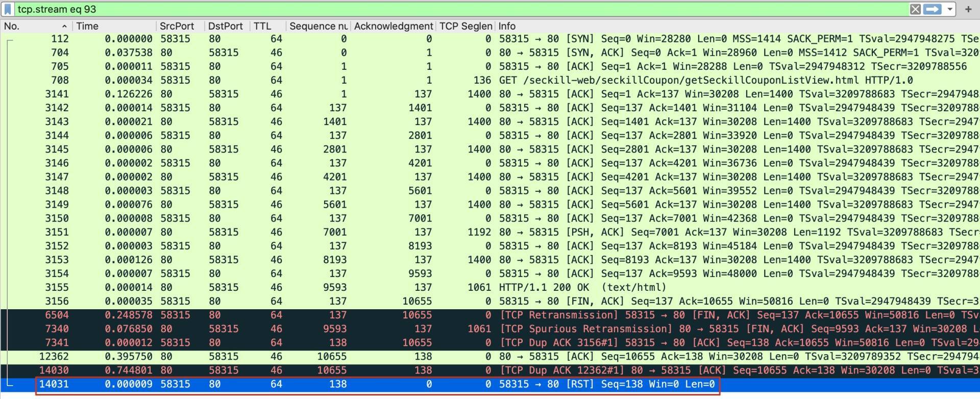Sort packets by the Time column
Image resolution: width=980 pixels, height=399 pixels.
(88, 26)
